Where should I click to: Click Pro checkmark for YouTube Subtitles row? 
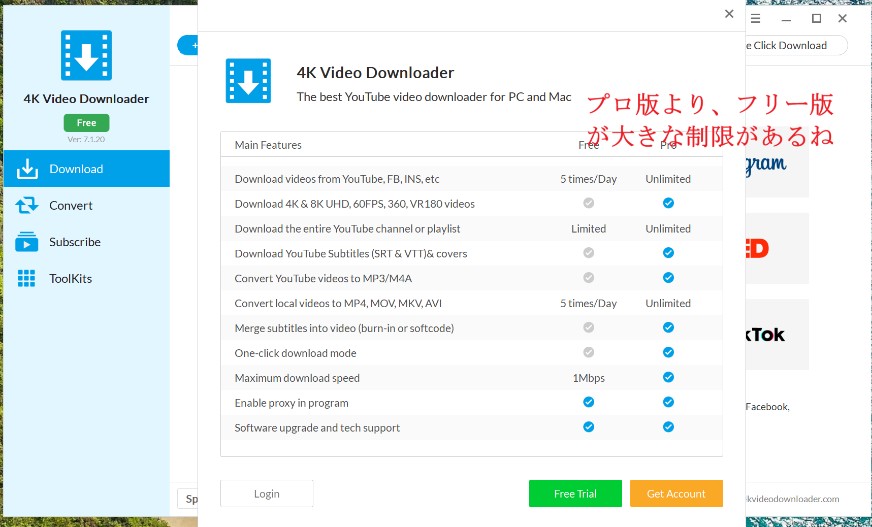click(x=668, y=252)
